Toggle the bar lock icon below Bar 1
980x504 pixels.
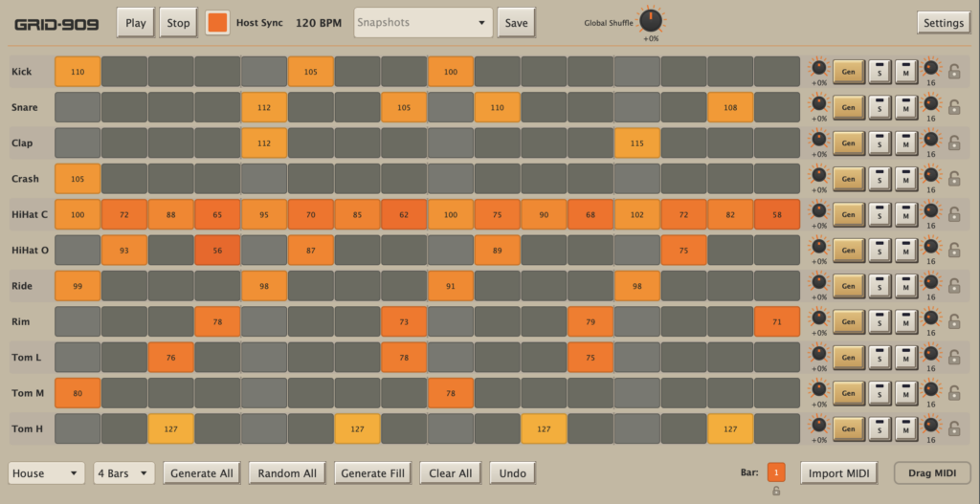coord(776,491)
